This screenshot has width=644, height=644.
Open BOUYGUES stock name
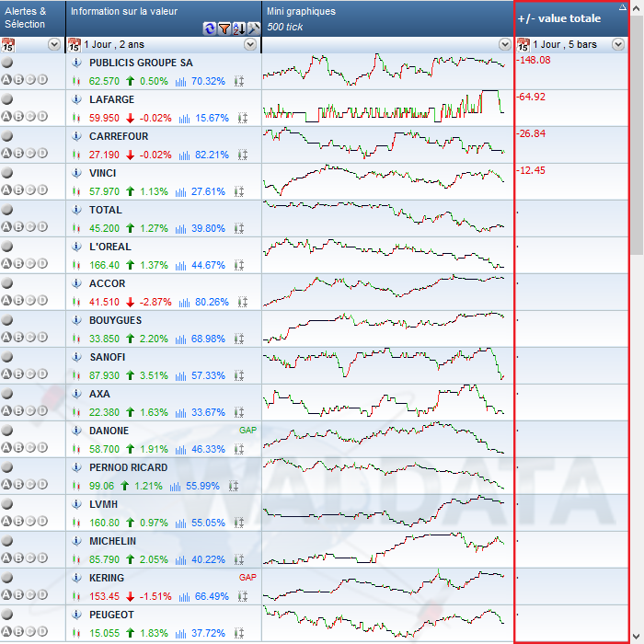115,320
